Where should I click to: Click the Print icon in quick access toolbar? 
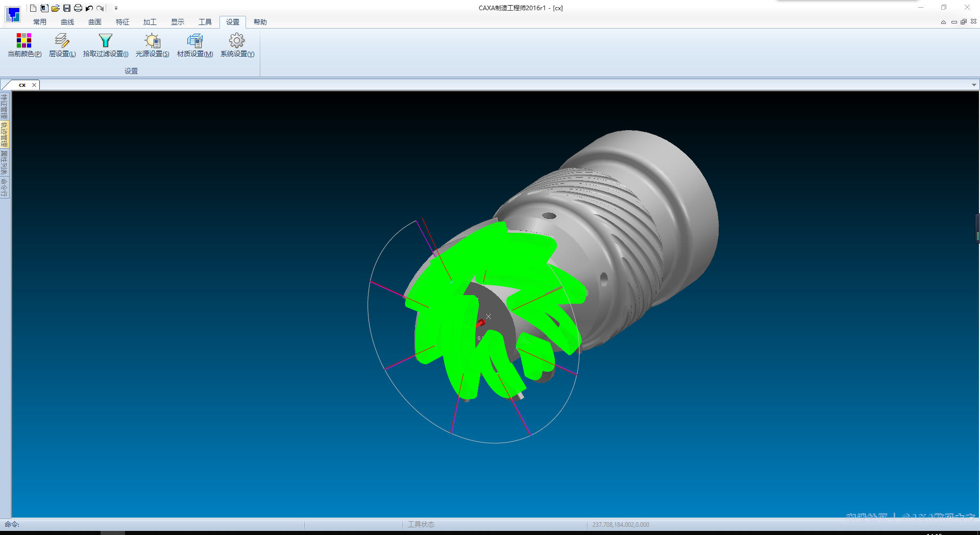(x=78, y=8)
